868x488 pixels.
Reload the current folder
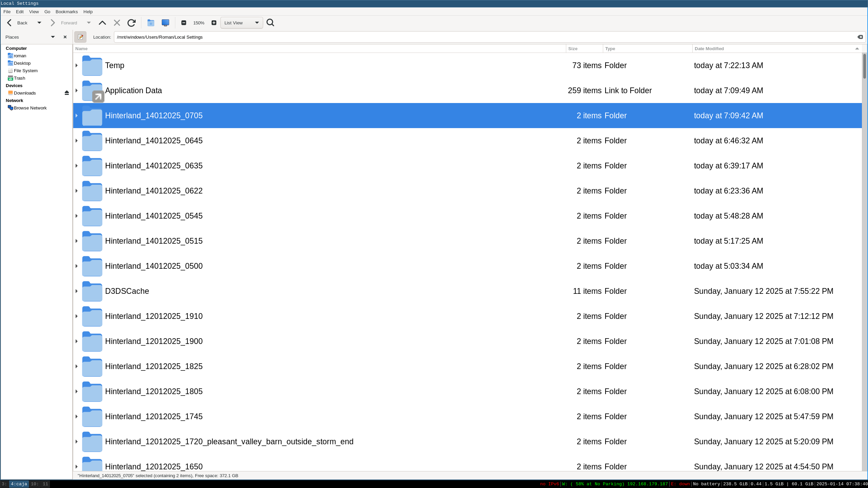click(132, 23)
